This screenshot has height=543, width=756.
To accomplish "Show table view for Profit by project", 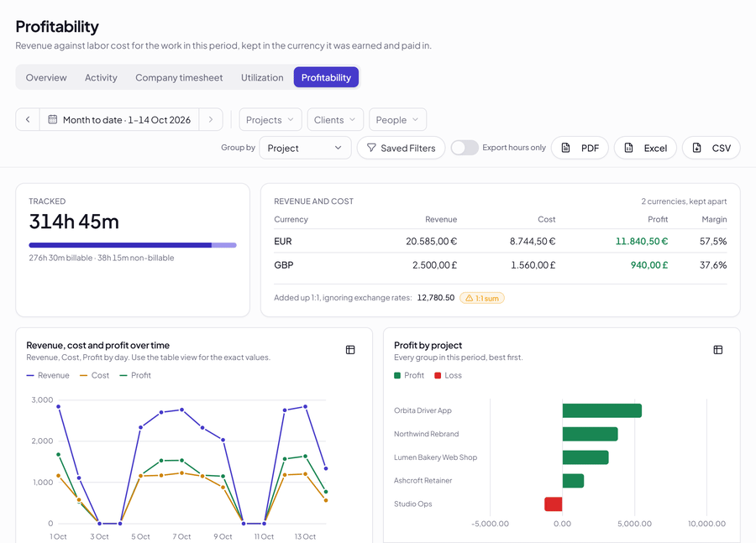I will coord(718,350).
